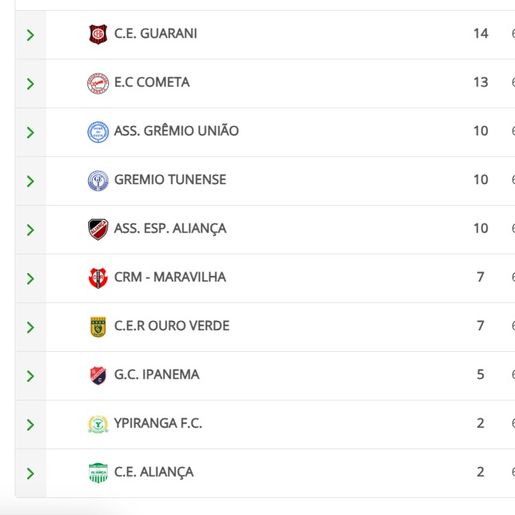Expand the CRM - Maravilha row chevron
The height and width of the screenshot is (515, 515).
click(x=30, y=278)
